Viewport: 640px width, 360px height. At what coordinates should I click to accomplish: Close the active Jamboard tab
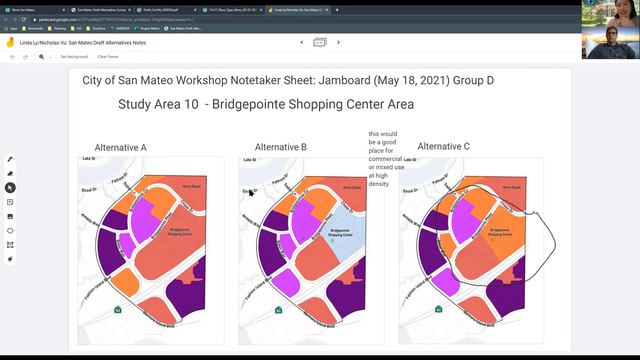pyautogui.click(x=327, y=10)
